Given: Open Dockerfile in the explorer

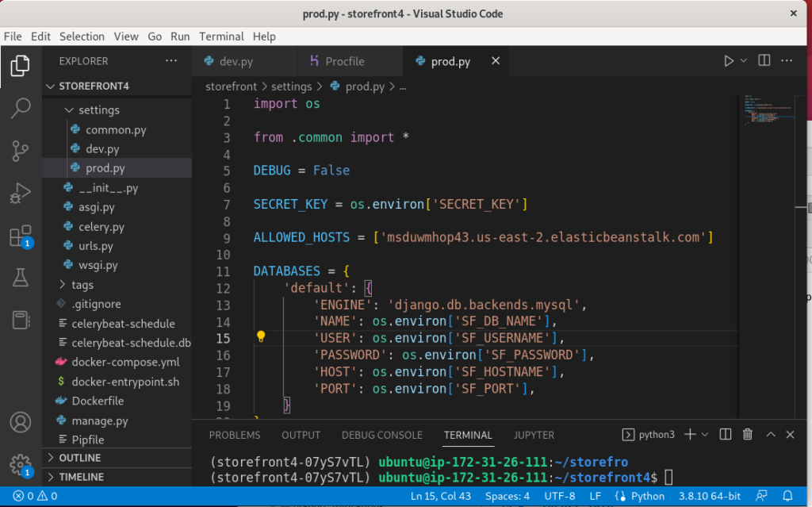Looking at the screenshot, I should 98,401.
